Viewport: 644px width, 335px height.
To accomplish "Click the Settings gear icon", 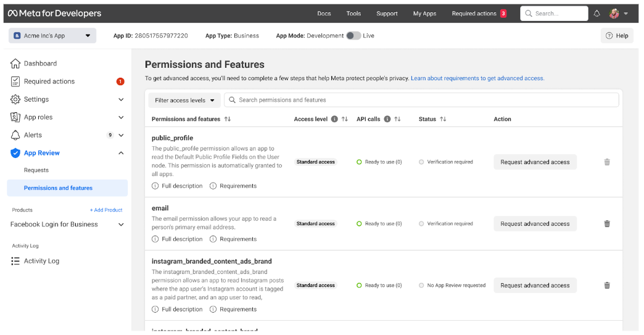I will pos(15,99).
